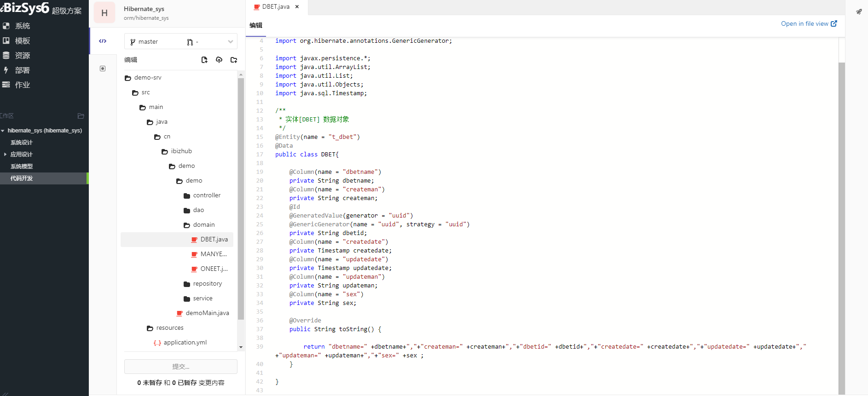
Task: Open the 部署 menu in sidebar
Action: (x=22, y=70)
